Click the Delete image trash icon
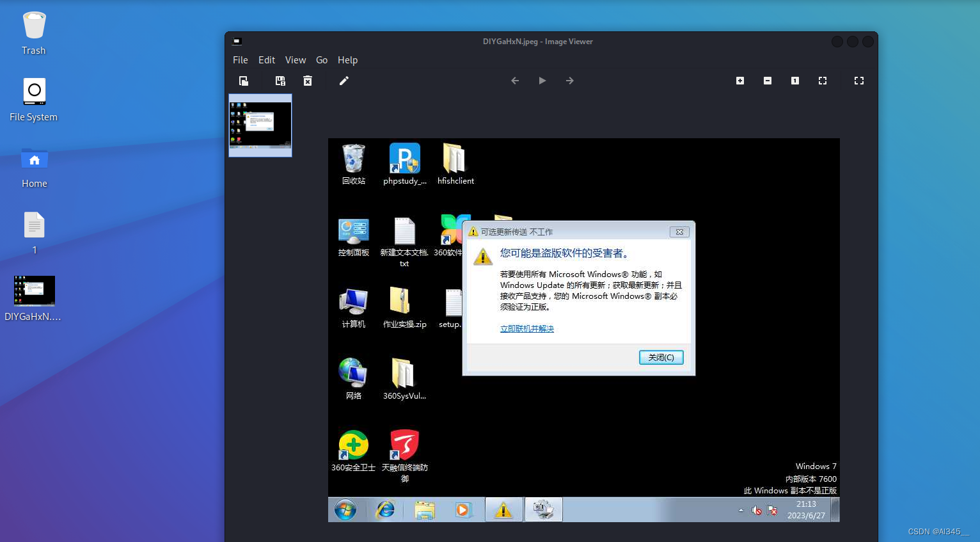Screen dimensions: 980x542 pos(308,81)
